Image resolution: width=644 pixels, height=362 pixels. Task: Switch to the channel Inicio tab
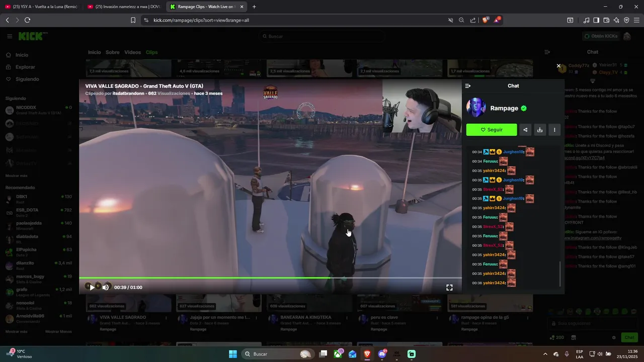pos(94,52)
